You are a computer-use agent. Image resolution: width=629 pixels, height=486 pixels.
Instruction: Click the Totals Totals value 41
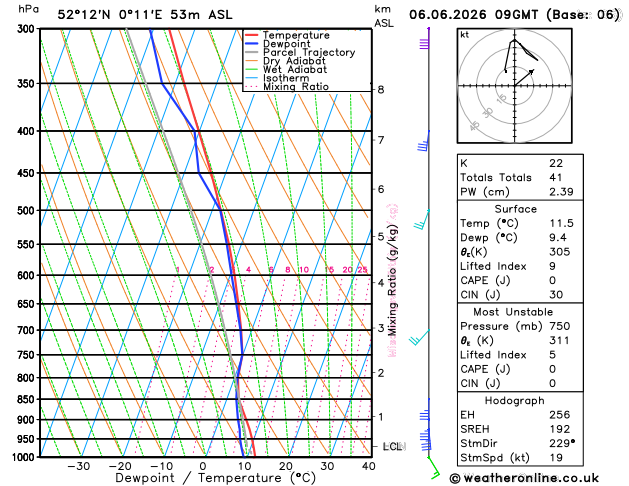pyautogui.click(x=556, y=178)
